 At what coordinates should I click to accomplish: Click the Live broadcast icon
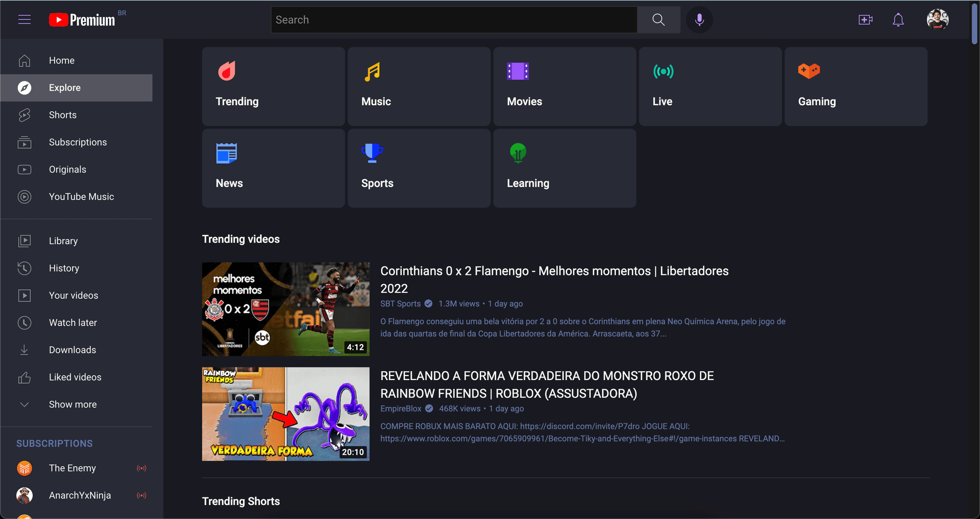[x=663, y=72]
